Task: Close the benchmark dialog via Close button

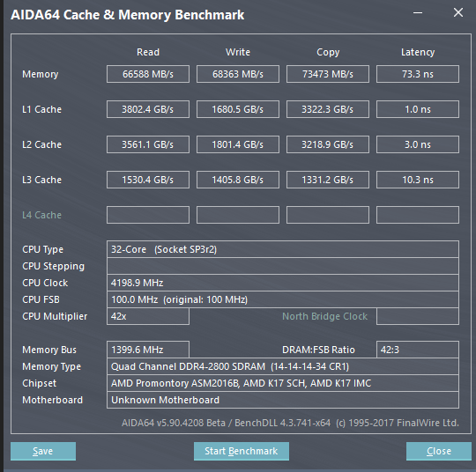Action: coord(439,451)
